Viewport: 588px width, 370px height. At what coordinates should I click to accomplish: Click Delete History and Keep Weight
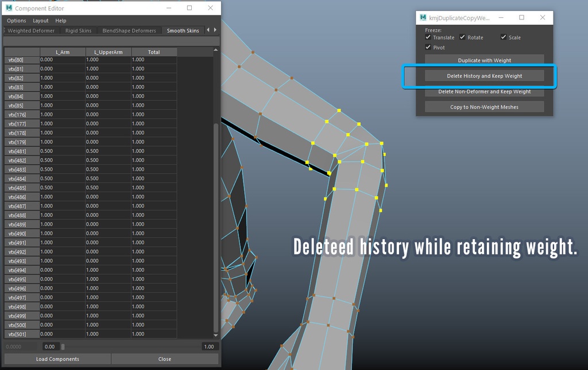coord(484,76)
